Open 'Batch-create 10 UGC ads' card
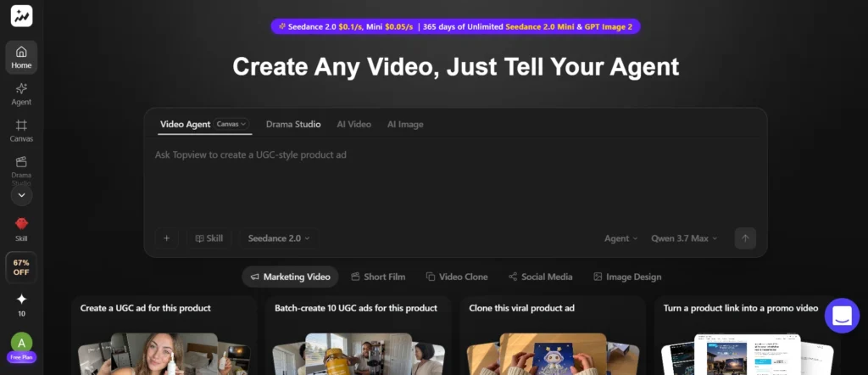The image size is (868, 375). (x=358, y=335)
